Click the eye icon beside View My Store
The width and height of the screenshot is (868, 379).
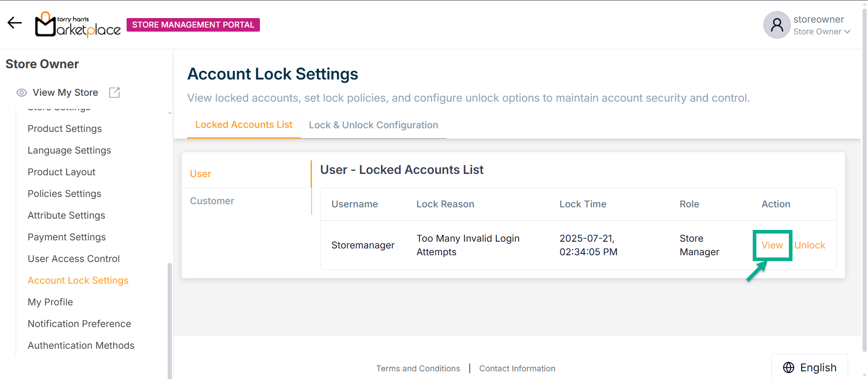click(22, 93)
